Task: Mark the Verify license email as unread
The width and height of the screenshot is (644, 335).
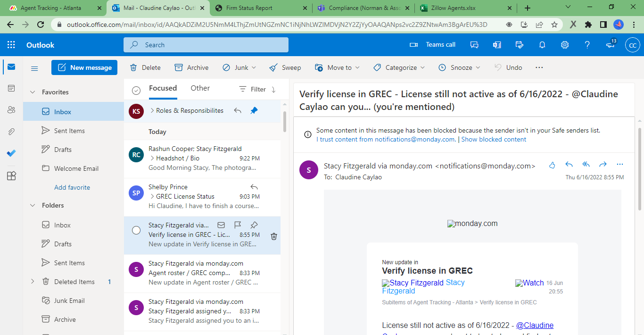Action: click(221, 225)
